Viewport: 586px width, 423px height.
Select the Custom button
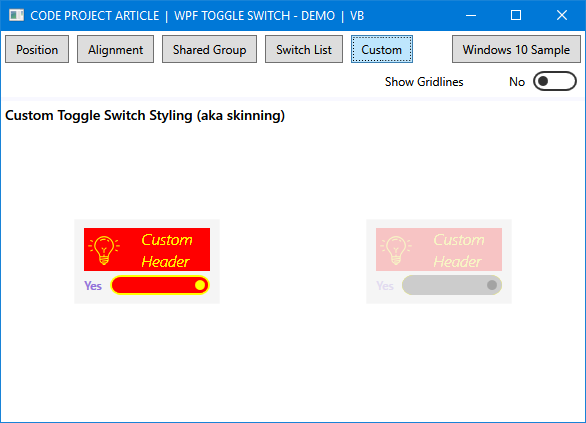pyautogui.click(x=382, y=49)
